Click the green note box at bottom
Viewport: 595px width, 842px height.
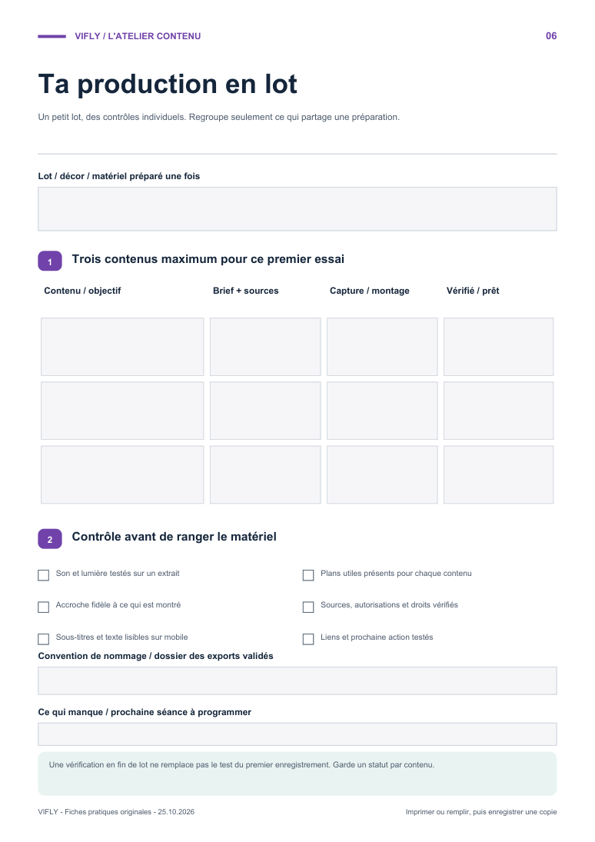(297, 774)
